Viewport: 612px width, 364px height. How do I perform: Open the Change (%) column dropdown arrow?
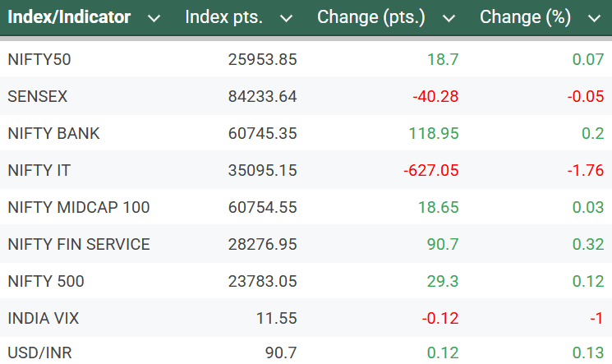(x=593, y=17)
